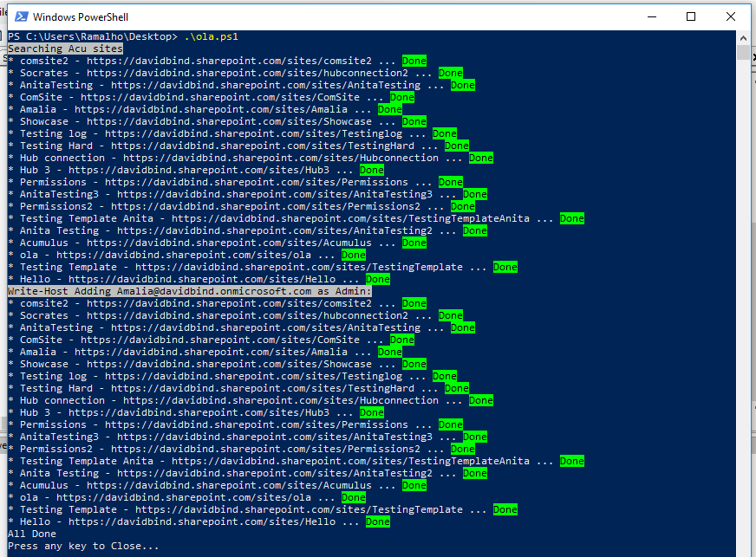Click the scrollbar up arrow

[744, 36]
